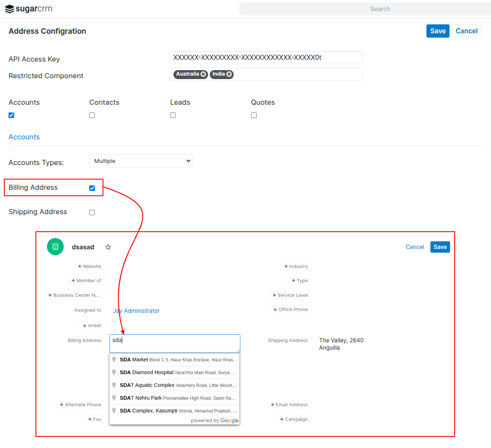Click the SugarCRM logo
Viewport: 491px width, 448px height.
coord(29,9)
